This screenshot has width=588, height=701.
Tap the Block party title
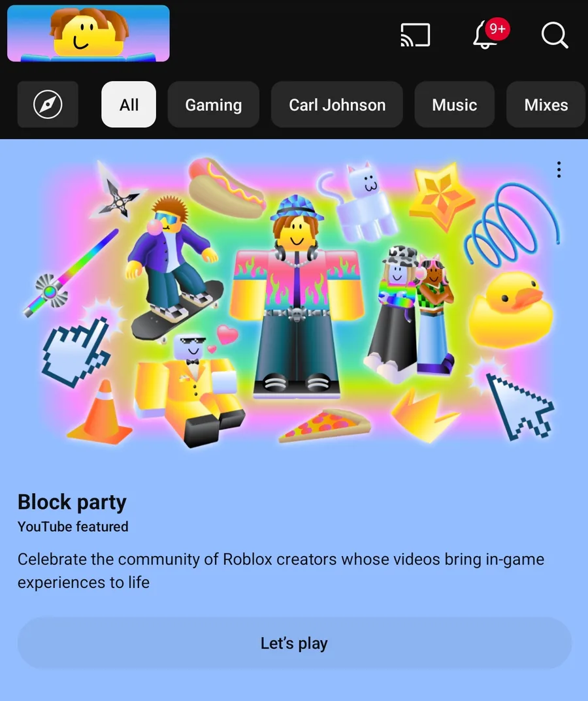coord(72,502)
